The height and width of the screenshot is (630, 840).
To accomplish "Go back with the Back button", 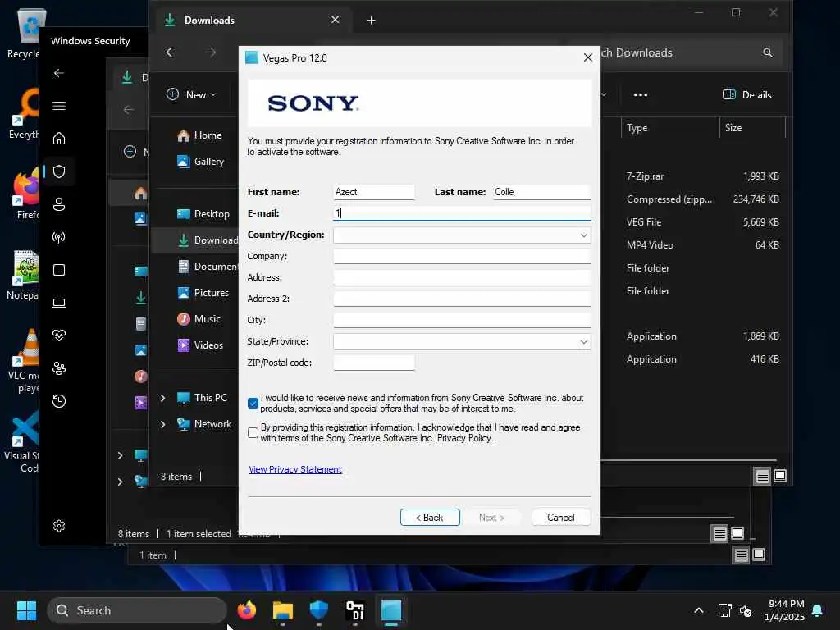I will [x=430, y=518].
